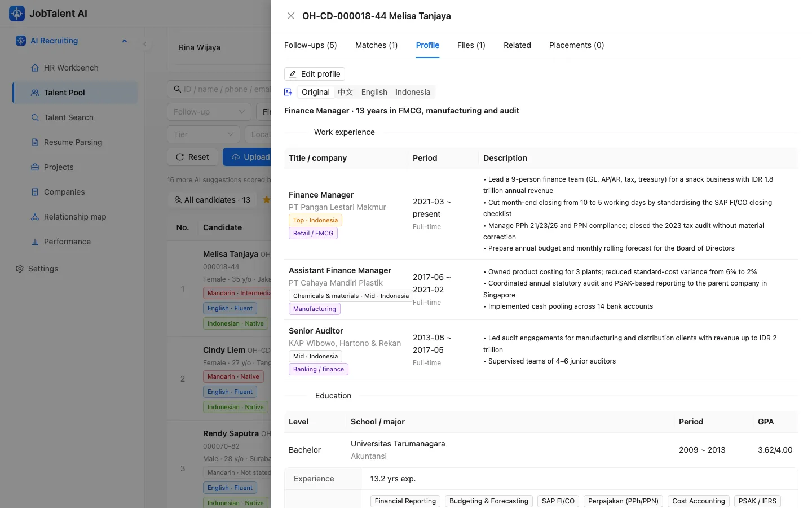The height and width of the screenshot is (508, 812).
Task: Open the Follow-up filter dropdown
Action: pyautogui.click(x=209, y=112)
